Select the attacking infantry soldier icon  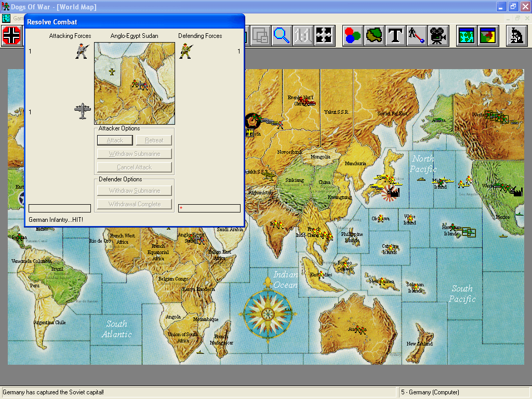(82, 51)
